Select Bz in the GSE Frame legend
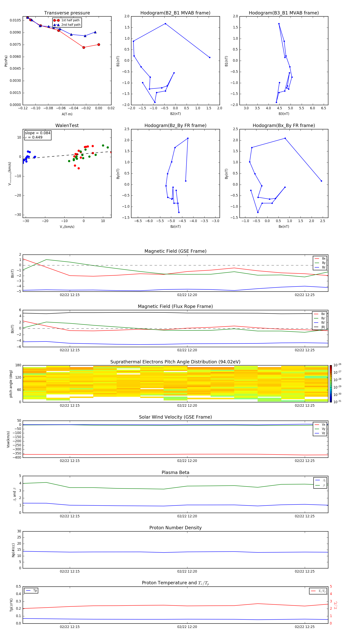 [x=320, y=267]
